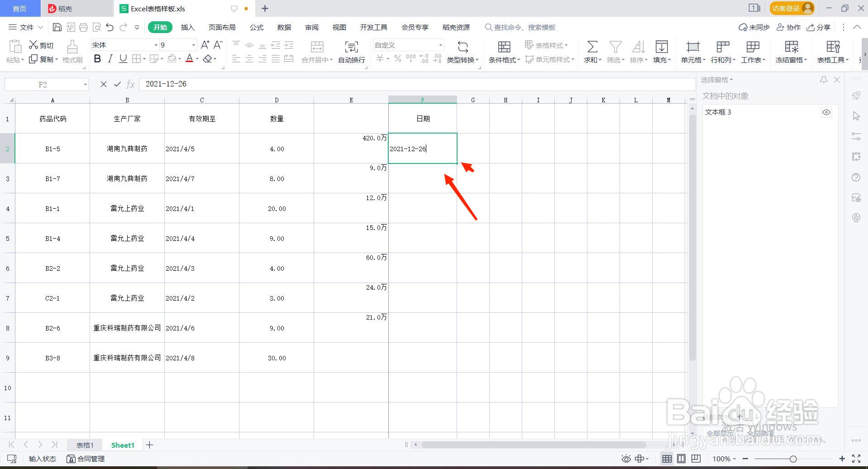The height and width of the screenshot is (469, 868).
Task: Click the 分享 share button
Action: coord(819,28)
